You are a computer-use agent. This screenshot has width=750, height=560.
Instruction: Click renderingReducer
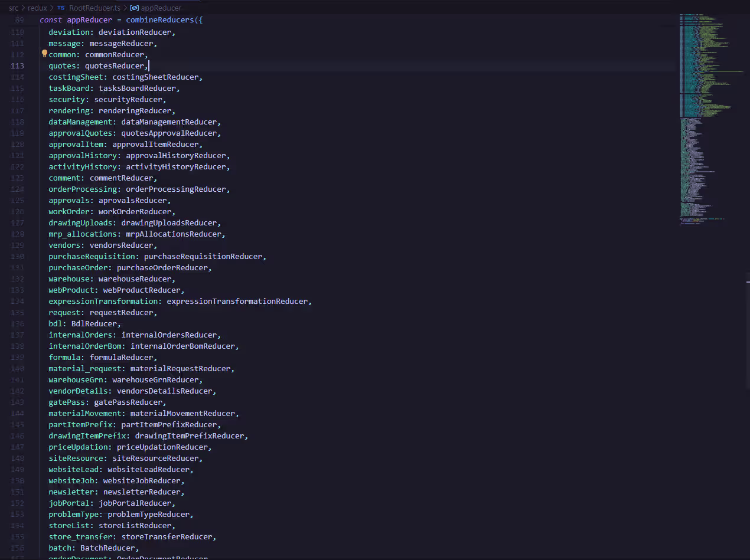pyautogui.click(x=135, y=110)
